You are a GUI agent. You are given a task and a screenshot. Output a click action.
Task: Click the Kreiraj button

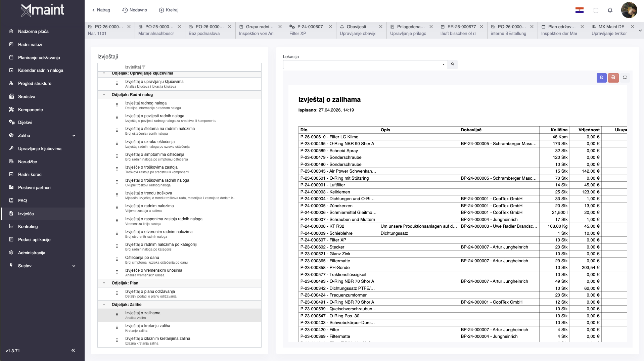pos(169,10)
